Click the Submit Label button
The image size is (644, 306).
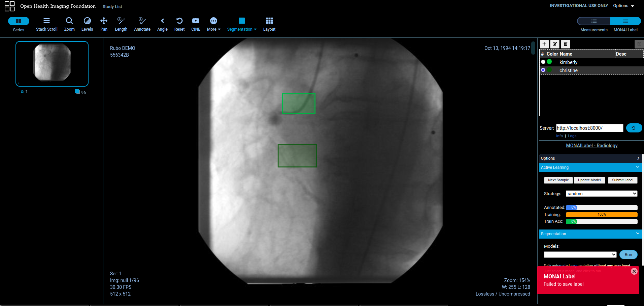coord(622,180)
